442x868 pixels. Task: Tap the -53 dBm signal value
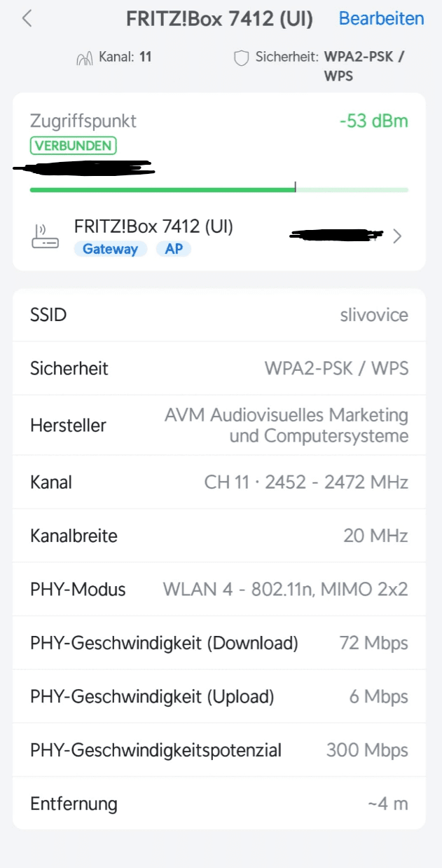[x=373, y=121]
